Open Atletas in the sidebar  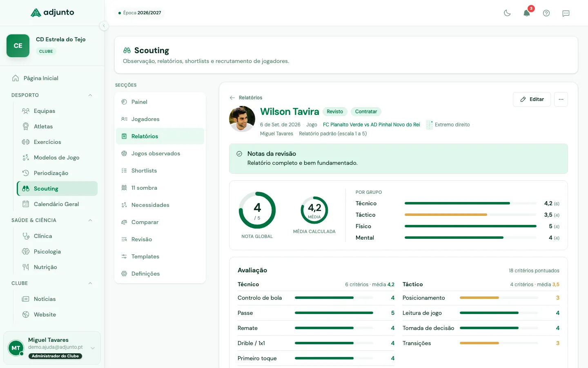pyautogui.click(x=57, y=126)
